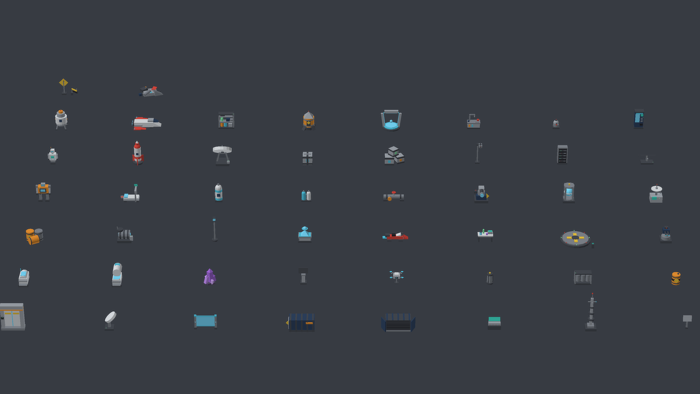This screenshot has width=700, height=394.
Task: Select the small dark pedestal column
Action: (x=303, y=276)
